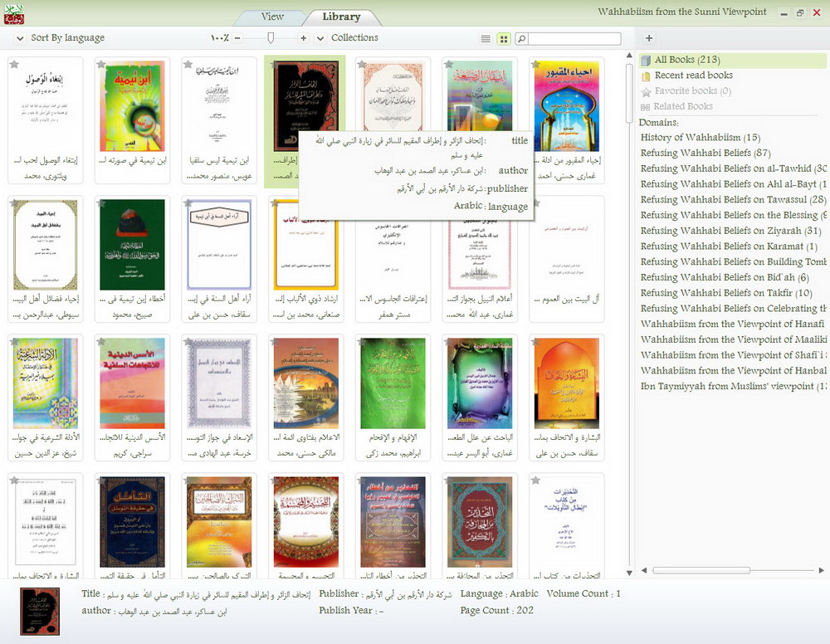This screenshot has width=830, height=644.
Task: Open 'الباحث عن علل الطعـ' book cover
Action: click(480, 383)
